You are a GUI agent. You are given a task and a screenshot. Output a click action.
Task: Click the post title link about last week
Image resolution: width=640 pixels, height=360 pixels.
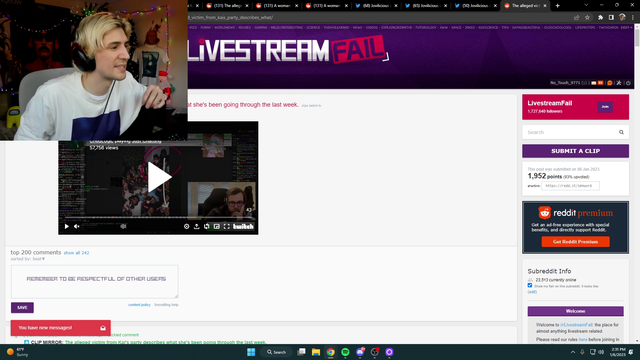[x=243, y=105]
